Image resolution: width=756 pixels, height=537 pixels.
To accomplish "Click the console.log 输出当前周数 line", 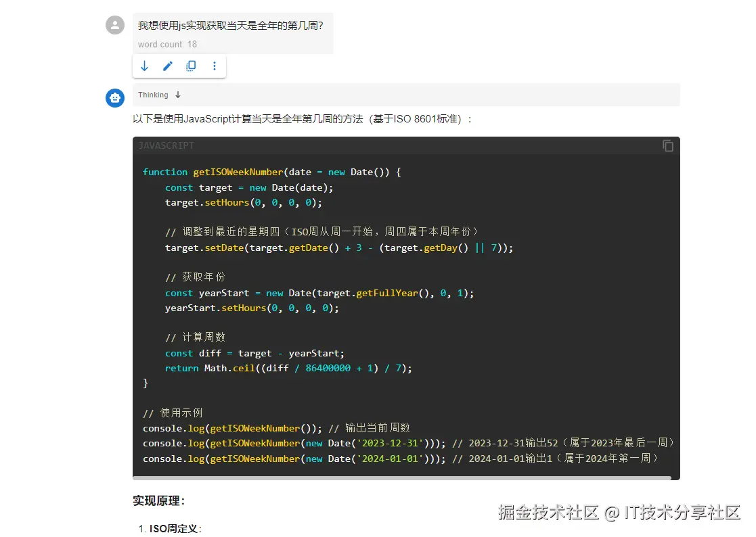I will coord(276,427).
